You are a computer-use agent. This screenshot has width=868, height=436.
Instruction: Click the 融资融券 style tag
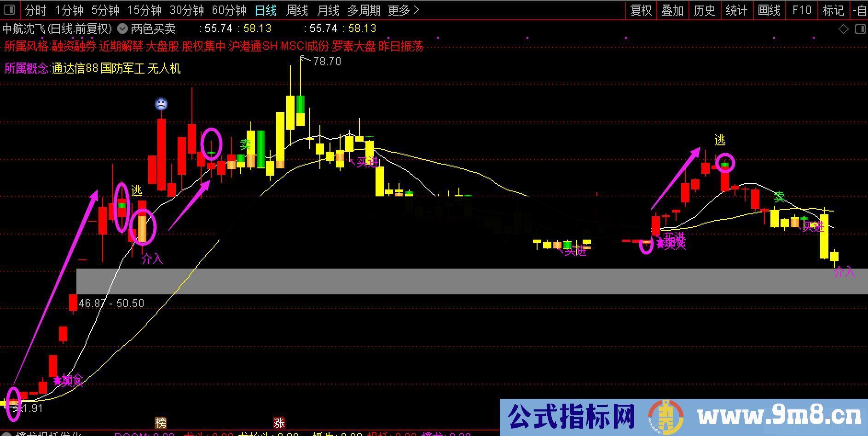[73, 46]
